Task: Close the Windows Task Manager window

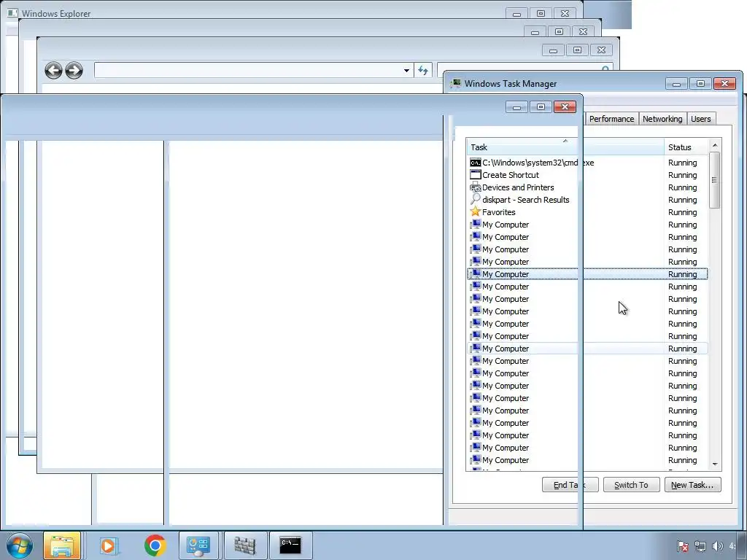Action: 724,84
